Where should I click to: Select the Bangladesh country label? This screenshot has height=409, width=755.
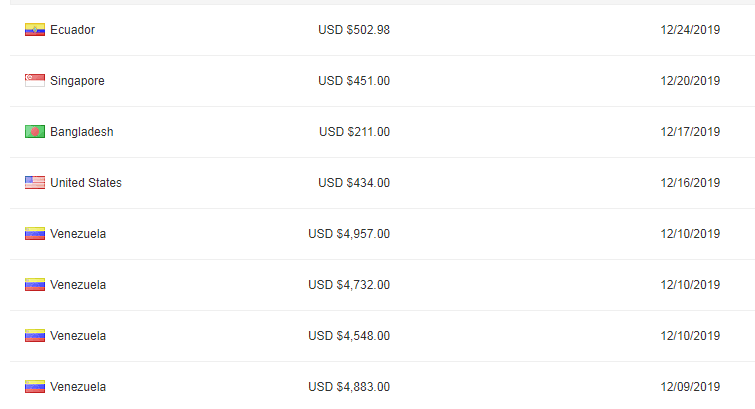point(79,132)
